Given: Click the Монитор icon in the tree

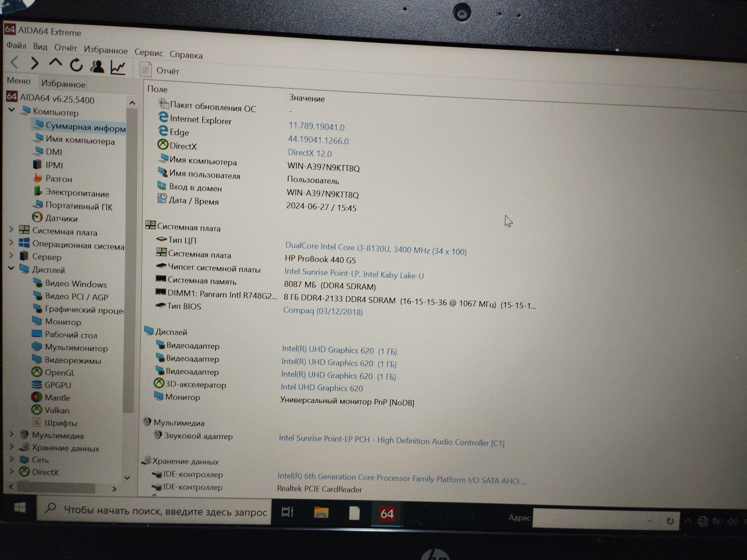Looking at the screenshot, I should click(37, 321).
